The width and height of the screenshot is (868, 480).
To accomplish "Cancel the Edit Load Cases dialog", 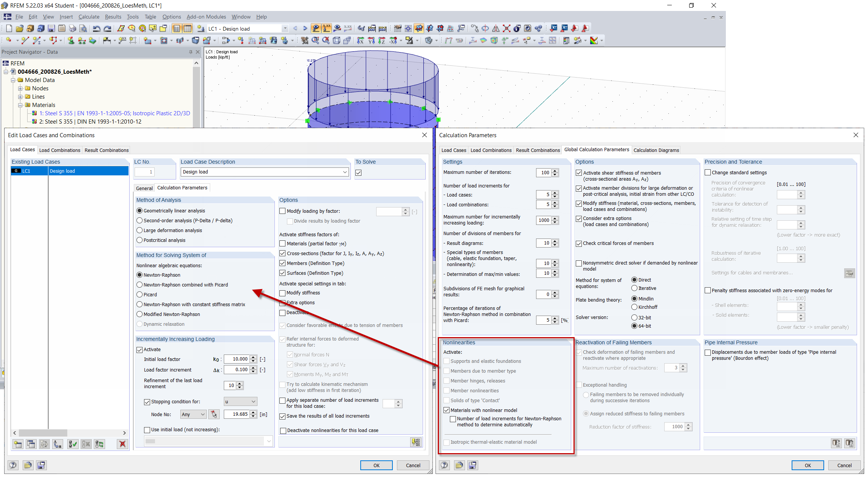I will tap(413, 465).
